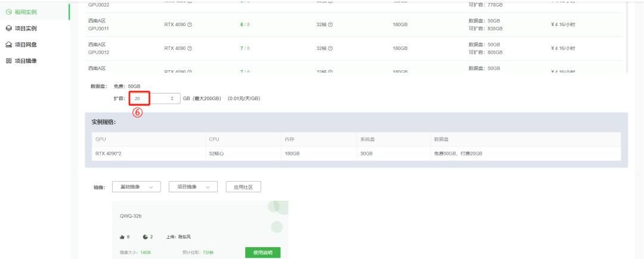The width and height of the screenshot is (644, 259).
Task: Click the 项目网盘 disk icon
Action: [x=8, y=45]
